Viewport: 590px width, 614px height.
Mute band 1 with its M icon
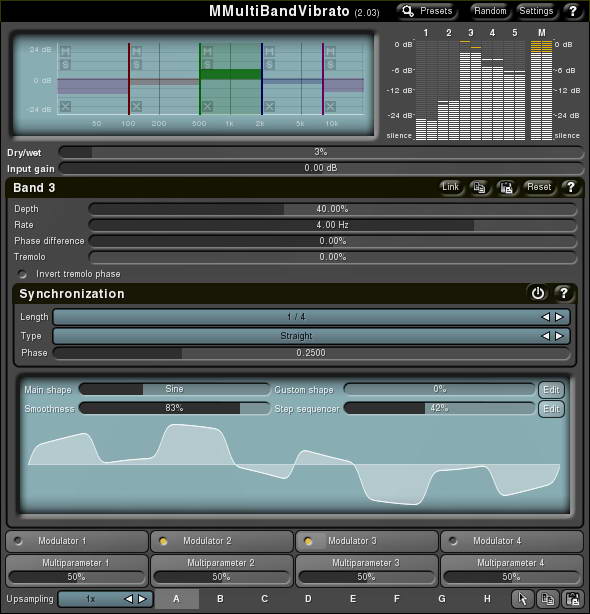pyautogui.click(x=65, y=51)
